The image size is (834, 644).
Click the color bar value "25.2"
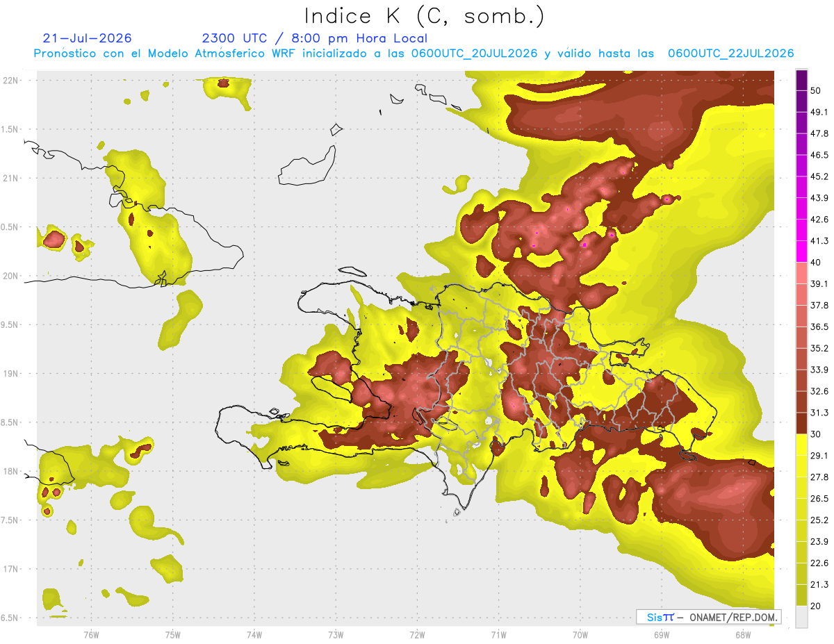(x=819, y=520)
